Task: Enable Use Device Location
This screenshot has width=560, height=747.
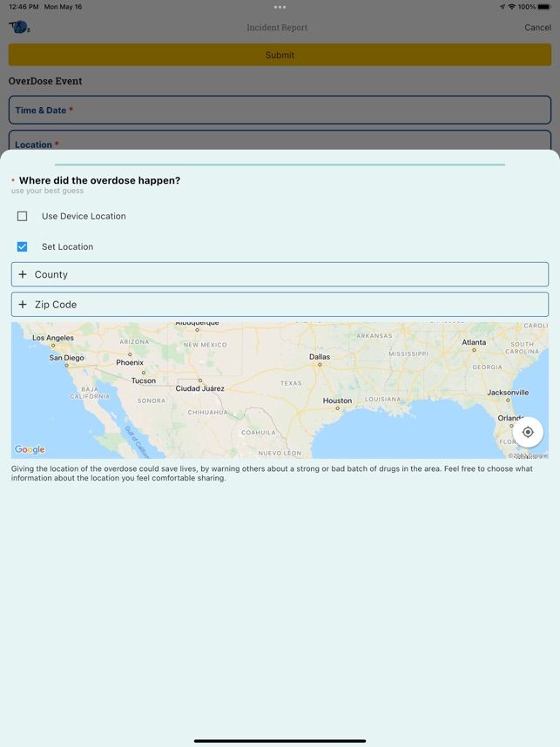Action: pos(22,215)
